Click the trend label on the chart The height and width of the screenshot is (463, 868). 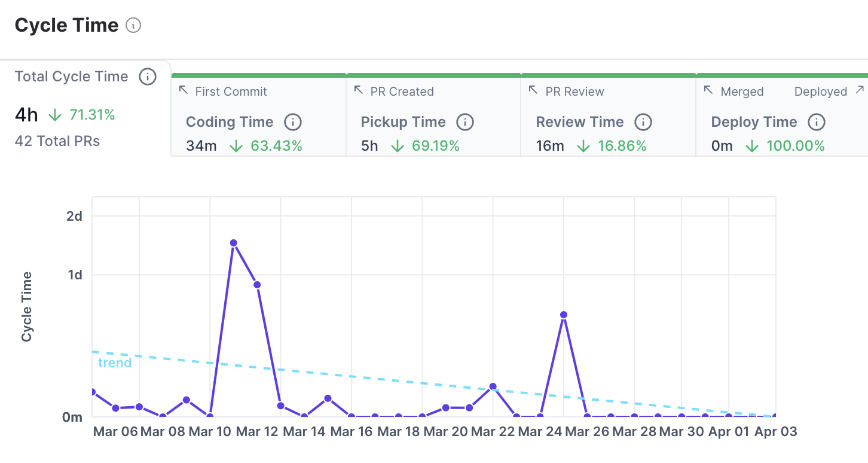click(x=115, y=363)
